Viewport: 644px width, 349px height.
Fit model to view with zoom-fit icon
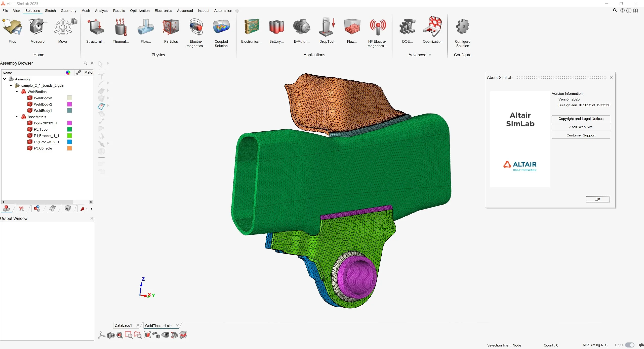click(120, 335)
